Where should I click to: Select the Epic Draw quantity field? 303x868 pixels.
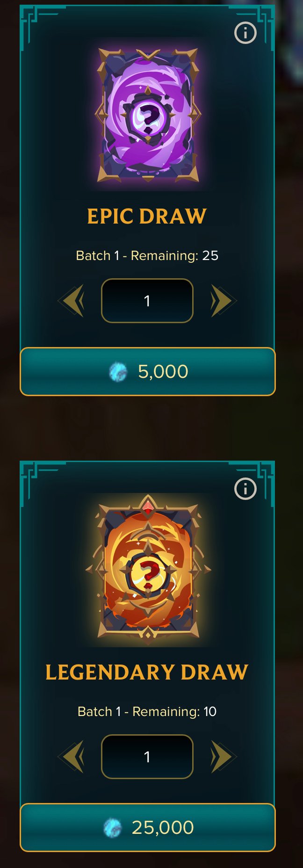tap(147, 301)
